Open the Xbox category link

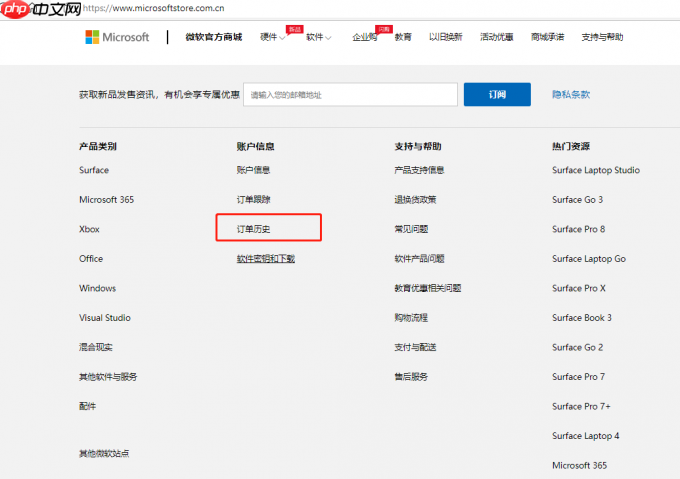[89, 229]
